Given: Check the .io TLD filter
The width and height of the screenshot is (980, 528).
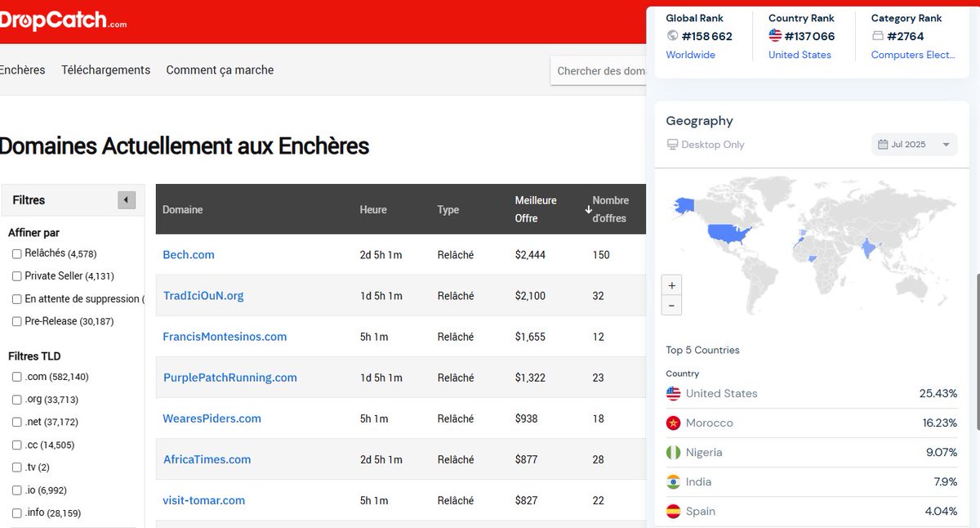Looking at the screenshot, I should click(17, 490).
